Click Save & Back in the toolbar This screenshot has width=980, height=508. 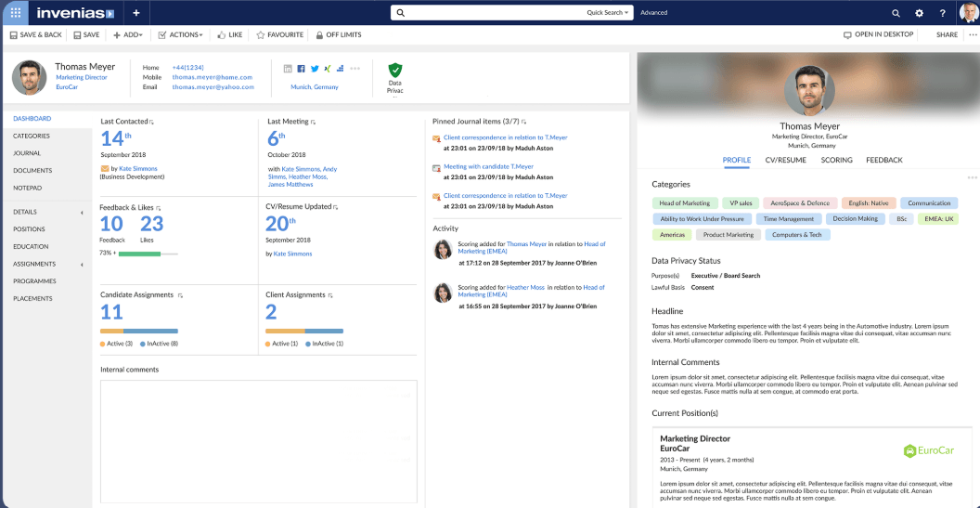[35, 35]
